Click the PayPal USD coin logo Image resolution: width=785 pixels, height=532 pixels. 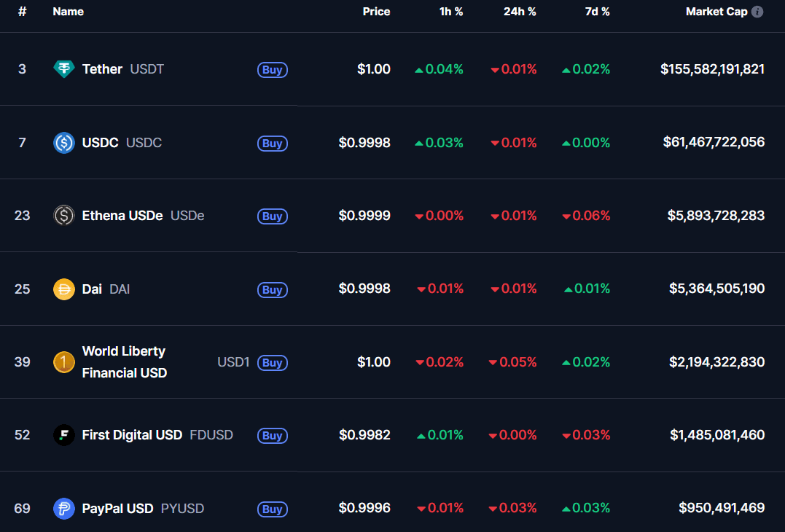[64, 508]
